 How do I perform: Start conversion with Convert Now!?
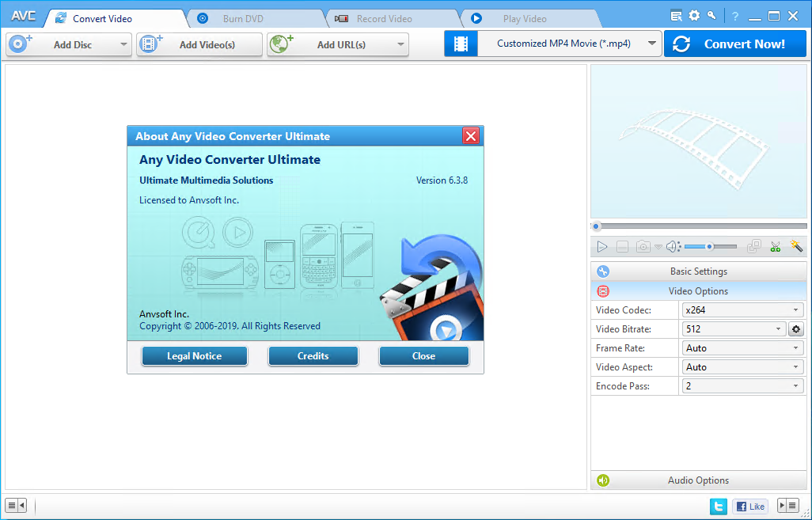click(735, 44)
